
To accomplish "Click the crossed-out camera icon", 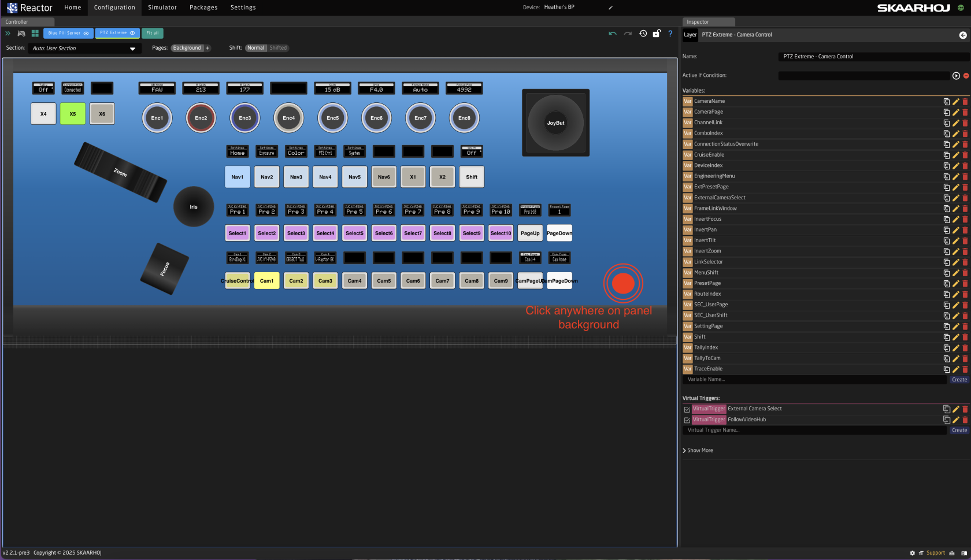I will pos(21,34).
